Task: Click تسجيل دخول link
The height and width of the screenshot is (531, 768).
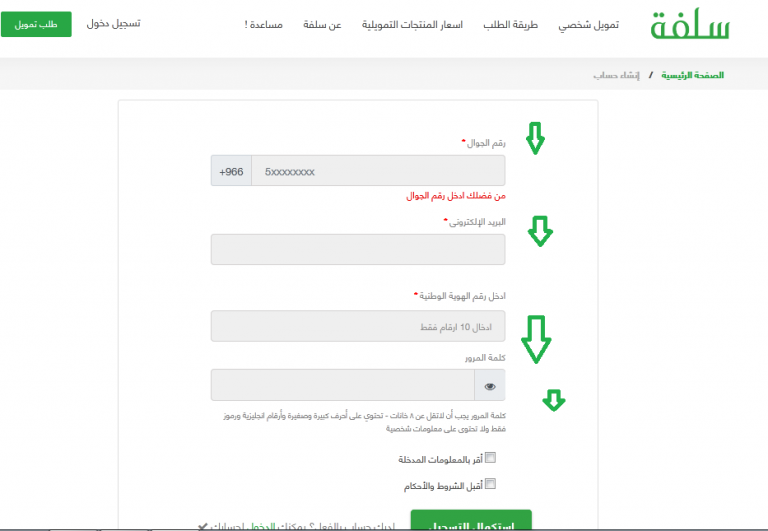Action: click(113, 24)
